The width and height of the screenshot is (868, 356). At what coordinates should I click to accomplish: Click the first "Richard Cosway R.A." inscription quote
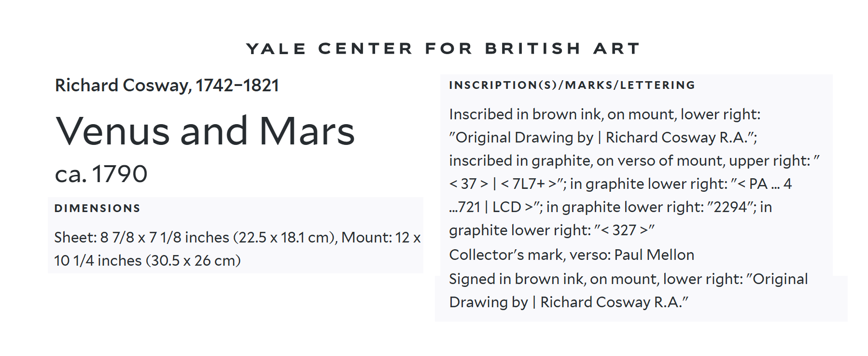(x=681, y=138)
